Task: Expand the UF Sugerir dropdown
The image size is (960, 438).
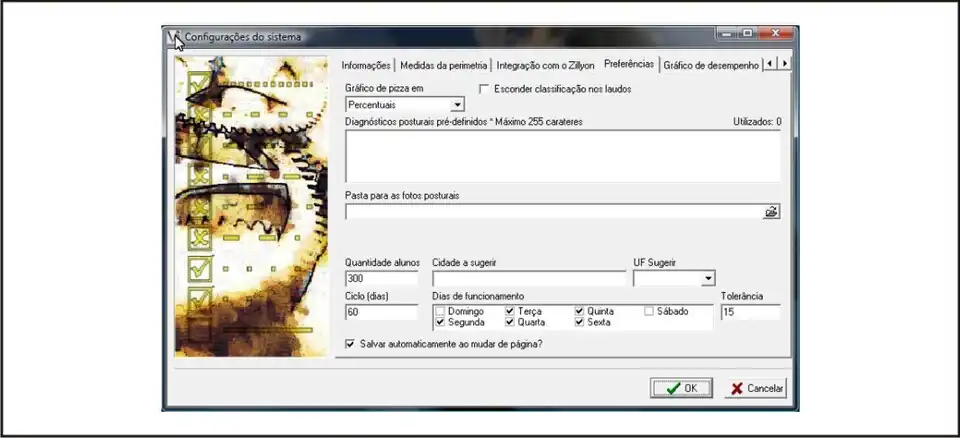Action: point(708,278)
